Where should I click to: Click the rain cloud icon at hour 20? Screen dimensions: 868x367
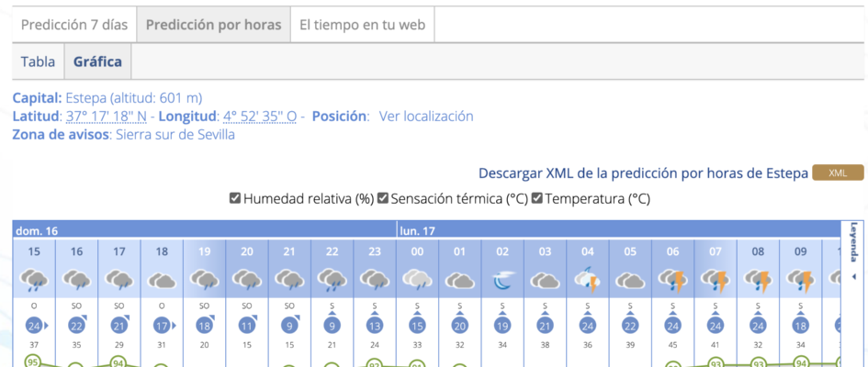pyautogui.click(x=247, y=280)
